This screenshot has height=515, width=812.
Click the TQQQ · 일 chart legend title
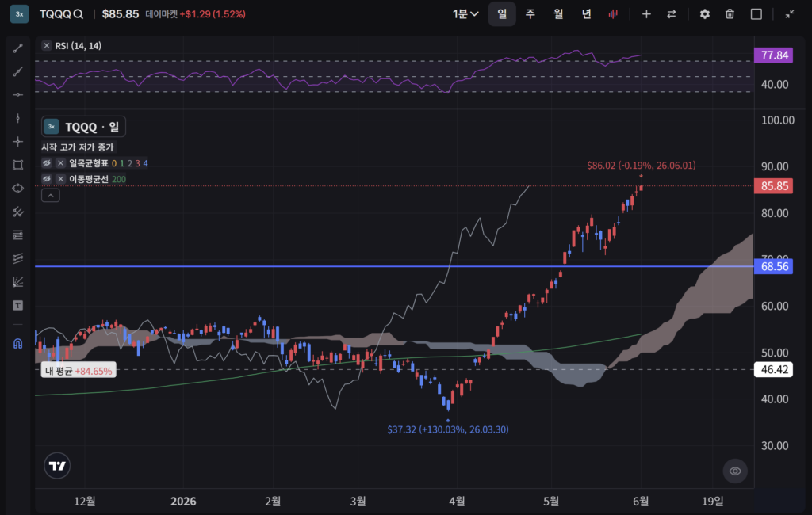pos(83,126)
